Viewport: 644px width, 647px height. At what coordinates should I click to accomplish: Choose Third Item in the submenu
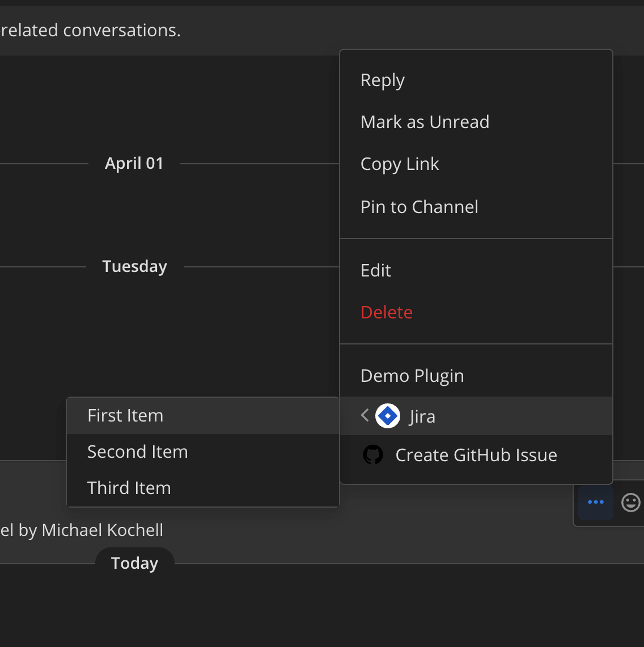(x=129, y=488)
